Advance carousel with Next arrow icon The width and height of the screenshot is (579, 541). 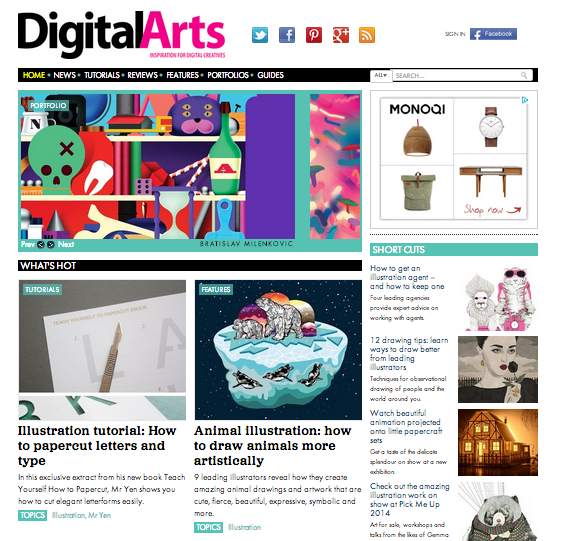point(51,244)
